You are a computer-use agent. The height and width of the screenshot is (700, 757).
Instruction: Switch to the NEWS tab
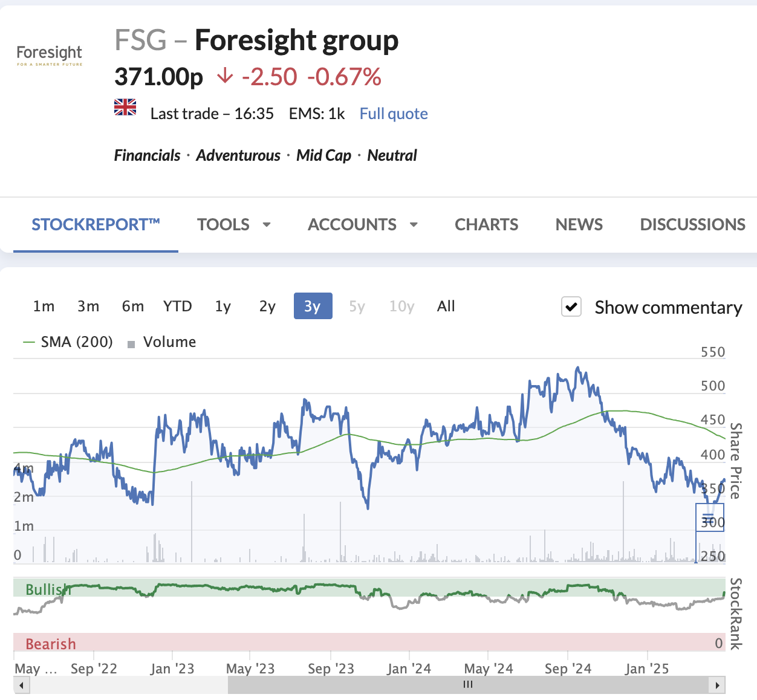(579, 225)
